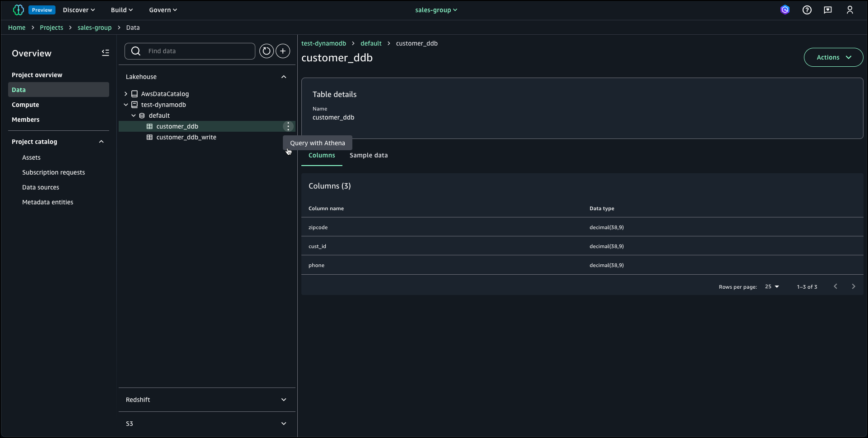Collapse the Project catalog section
This screenshot has width=868, height=438.
click(102, 142)
